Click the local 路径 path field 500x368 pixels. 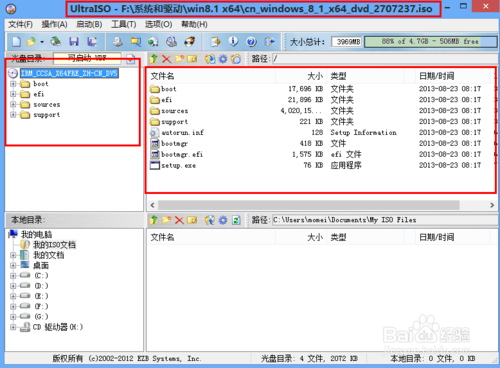pos(385,220)
